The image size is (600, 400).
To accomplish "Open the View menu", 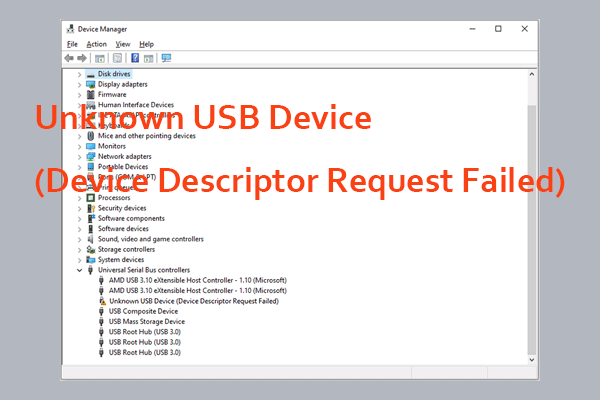I will [123, 44].
